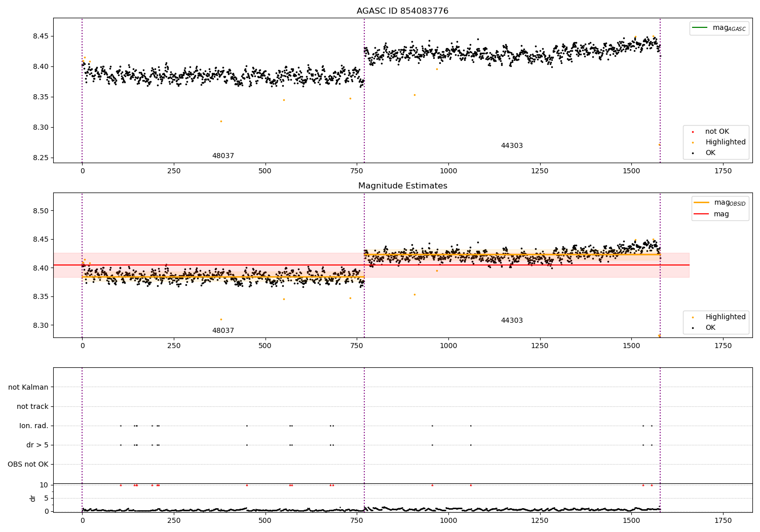This screenshot has height=532, width=760.
Task: Click the 8.25 y-axis tick label
Action: [x=40, y=158]
